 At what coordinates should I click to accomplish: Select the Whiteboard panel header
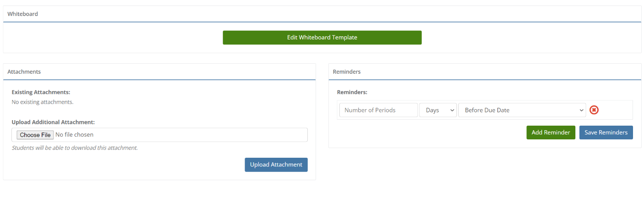tap(322, 14)
